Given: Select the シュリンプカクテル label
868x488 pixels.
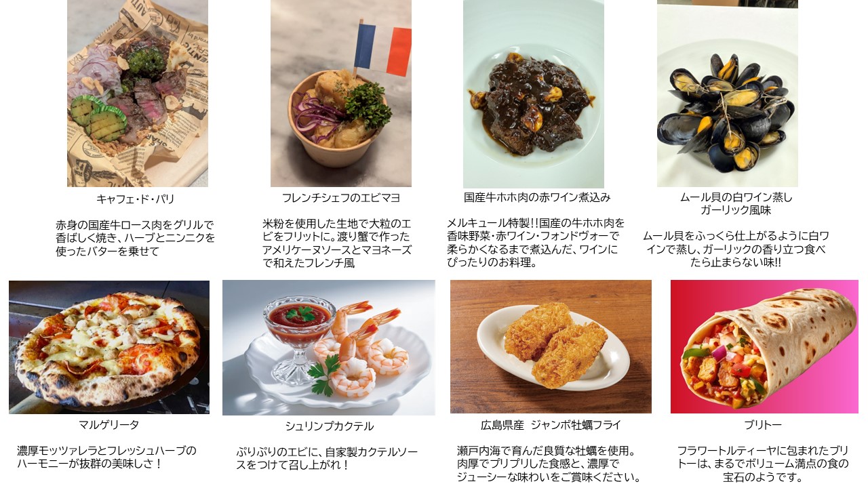Looking at the screenshot, I should tap(330, 426).
